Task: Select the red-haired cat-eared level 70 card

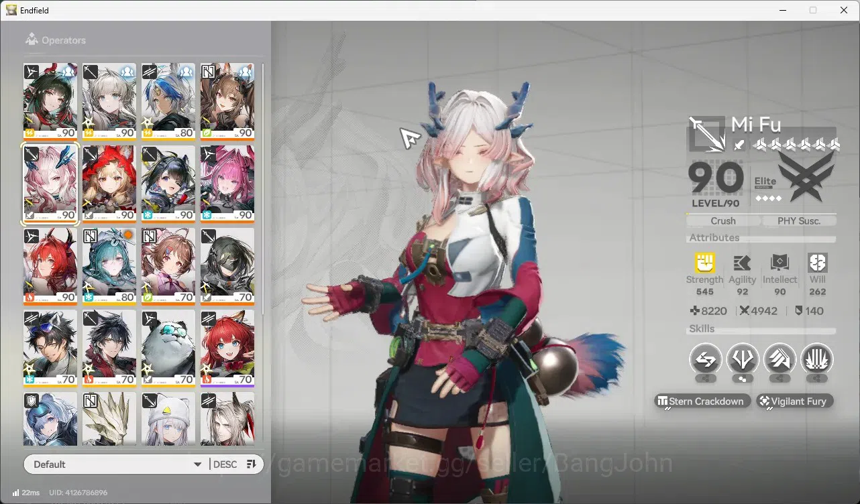Action: click(227, 349)
